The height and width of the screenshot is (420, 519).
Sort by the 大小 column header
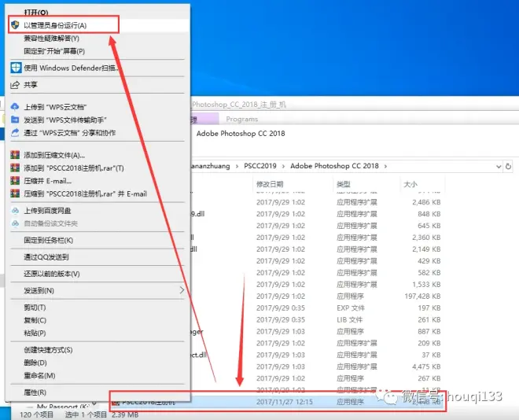[x=410, y=184]
